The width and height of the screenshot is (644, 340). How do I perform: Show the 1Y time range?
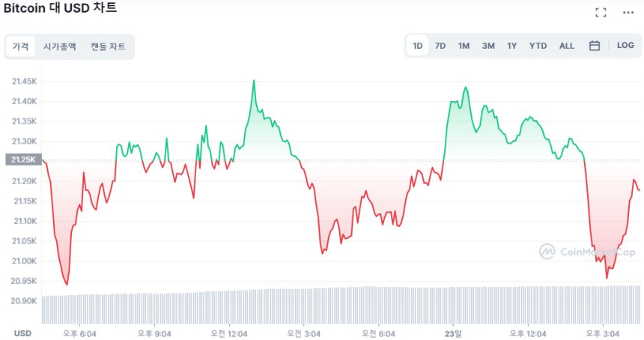tap(512, 46)
